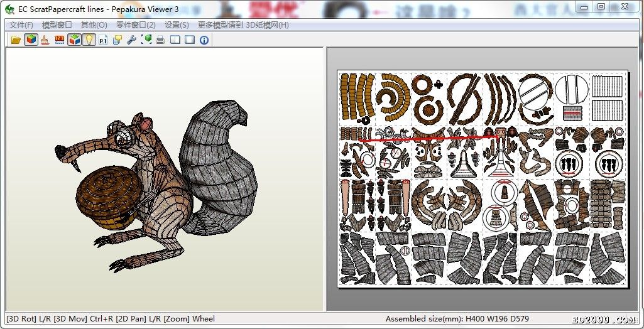Screen dimensions: 644x329
Task: Click the Assembled size status text
Action: 457,318
